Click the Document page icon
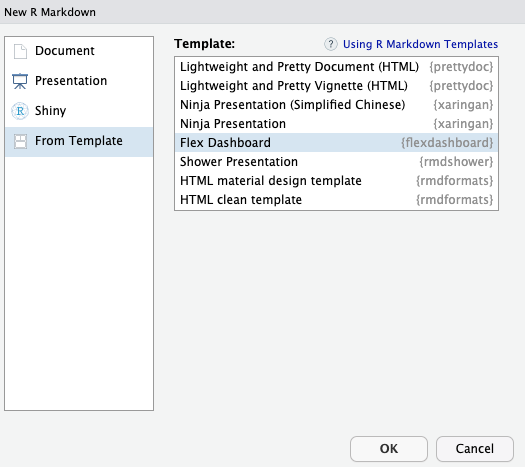The width and height of the screenshot is (525, 467). 20,51
